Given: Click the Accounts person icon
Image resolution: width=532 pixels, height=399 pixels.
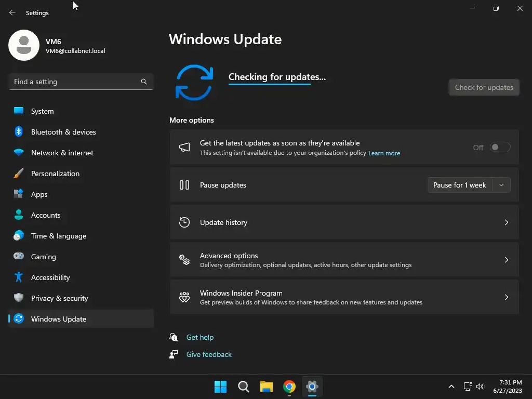Looking at the screenshot, I should click(x=19, y=215).
